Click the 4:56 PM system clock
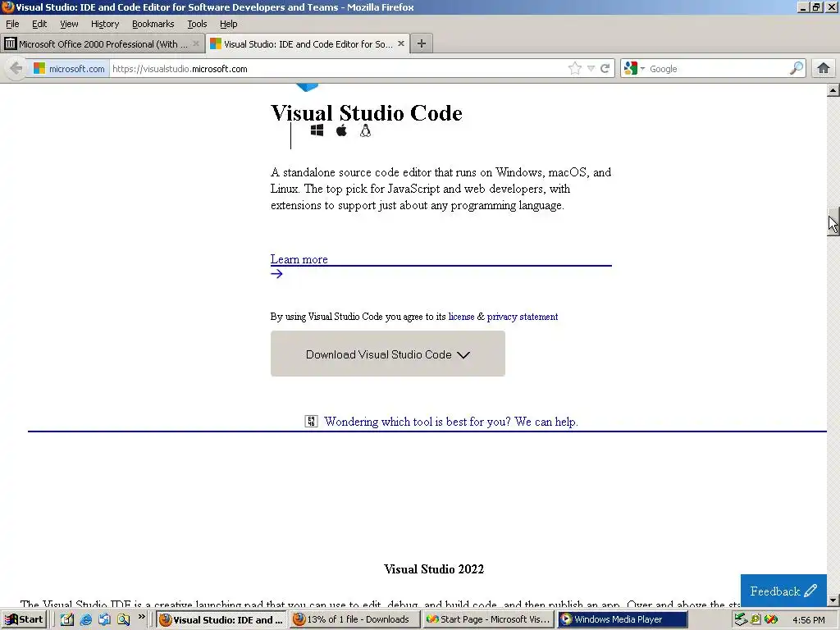The width and height of the screenshot is (840, 630). [808, 620]
